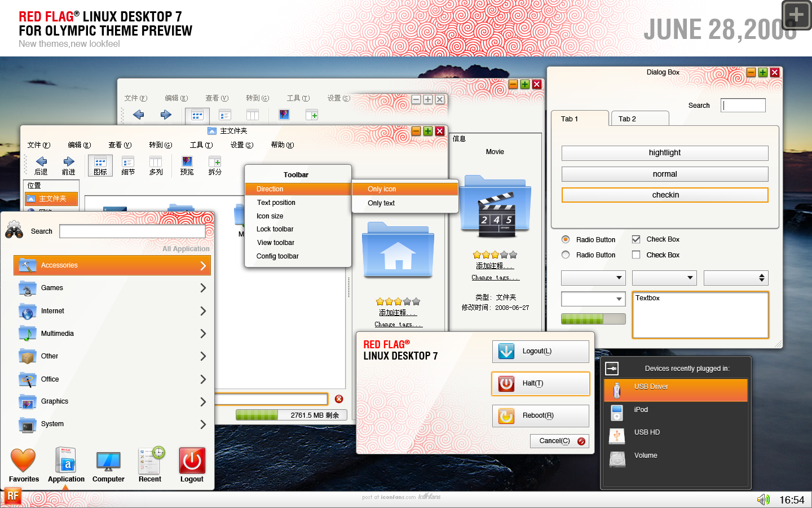Select the USB Driver device
Screen dimensions: 812x508
coord(676,390)
